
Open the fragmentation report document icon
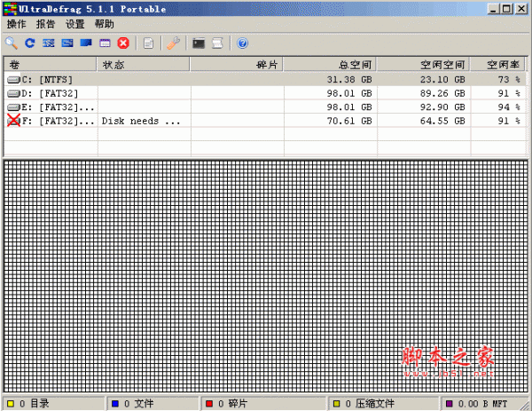[148, 43]
